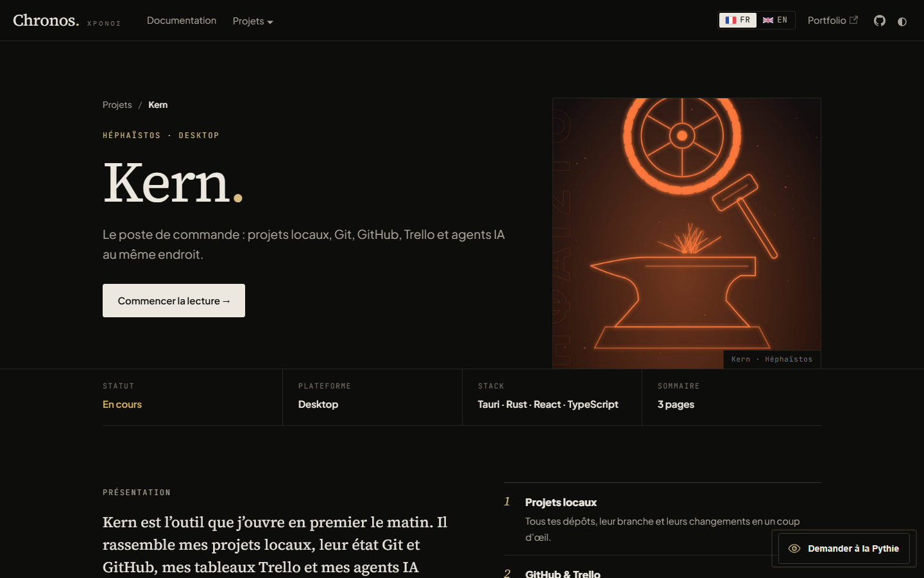Switch language to French (FR)
This screenshot has height=578, width=924.
[738, 21]
